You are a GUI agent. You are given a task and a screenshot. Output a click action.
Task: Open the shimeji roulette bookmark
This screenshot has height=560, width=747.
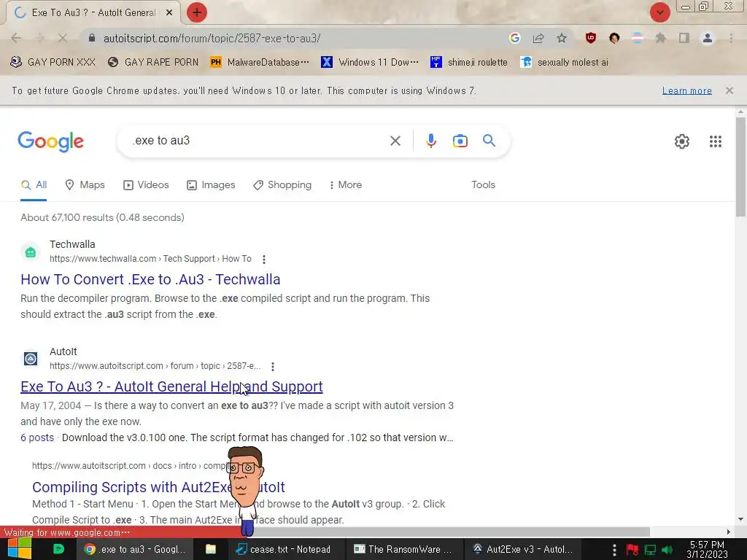469,63
